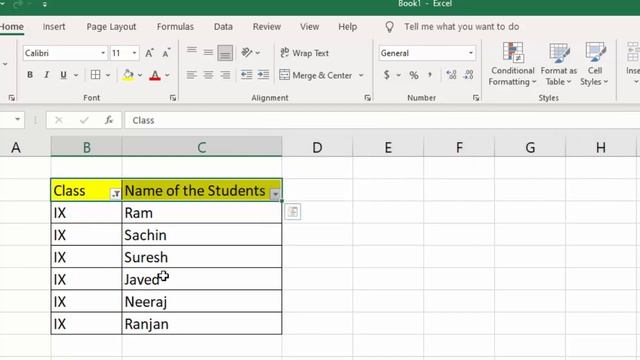The image size is (640, 360).
Task: Apply Accounting dollar format
Action: point(386,75)
